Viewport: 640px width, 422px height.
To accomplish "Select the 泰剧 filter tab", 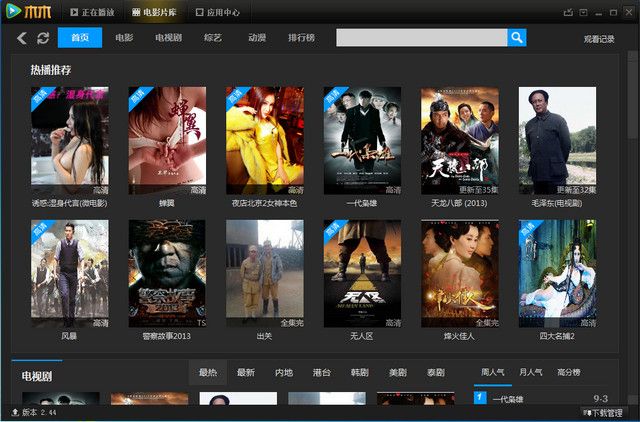I will (x=436, y=372).
